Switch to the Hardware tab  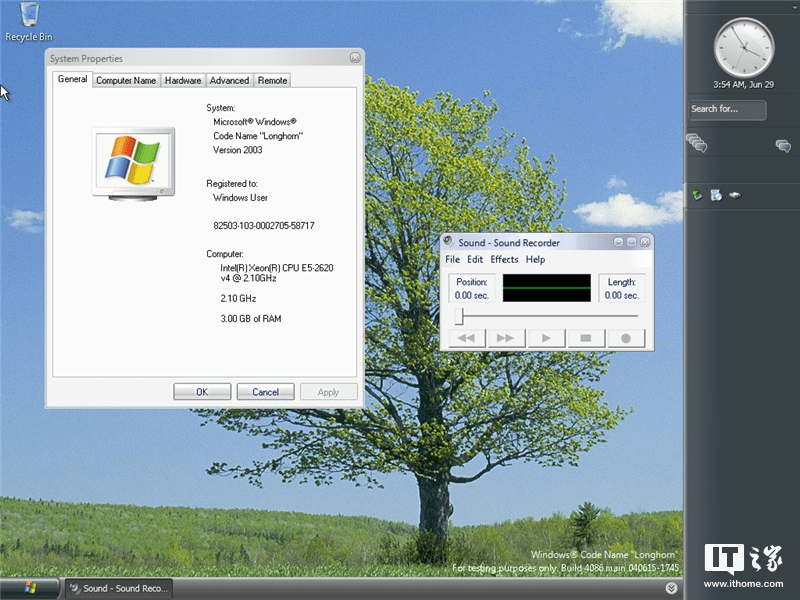[x=182, y=80]
